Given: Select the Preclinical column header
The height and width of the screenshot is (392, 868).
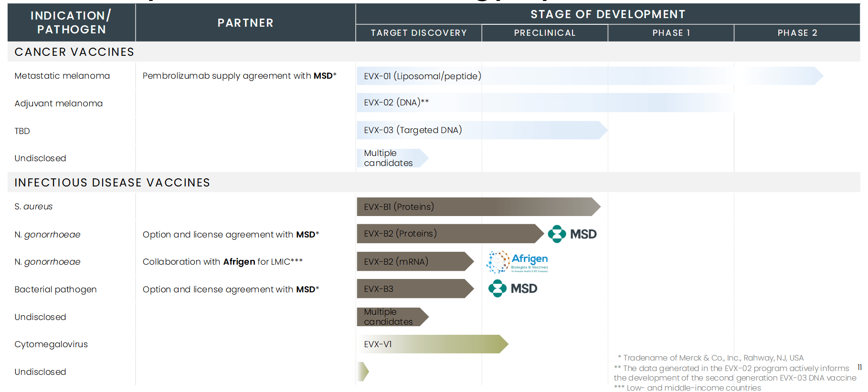Looking at the screenshot, I should pyautogui.click(x=545, y=33).
